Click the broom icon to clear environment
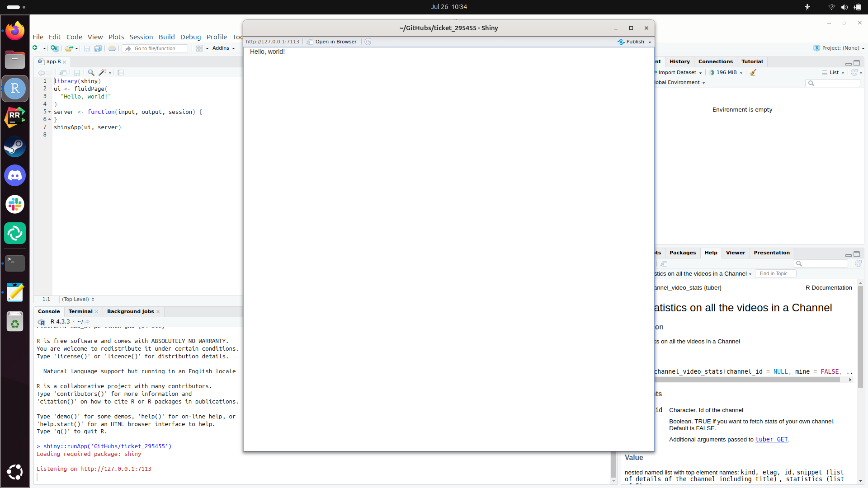Image resolution: width=868 pixels, height=488 pixels. (753, 72)
